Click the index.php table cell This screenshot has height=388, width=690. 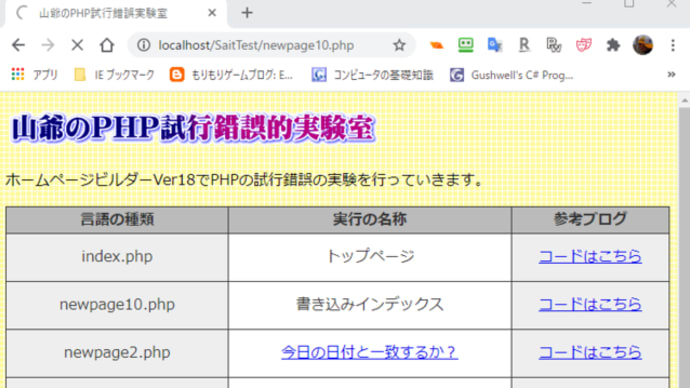pos(117,257)
